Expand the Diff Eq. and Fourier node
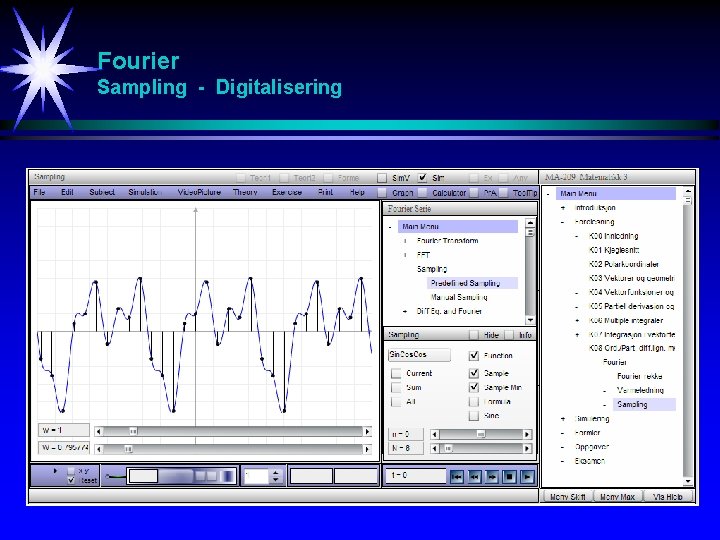720x540 pixels. pos(405,311)
